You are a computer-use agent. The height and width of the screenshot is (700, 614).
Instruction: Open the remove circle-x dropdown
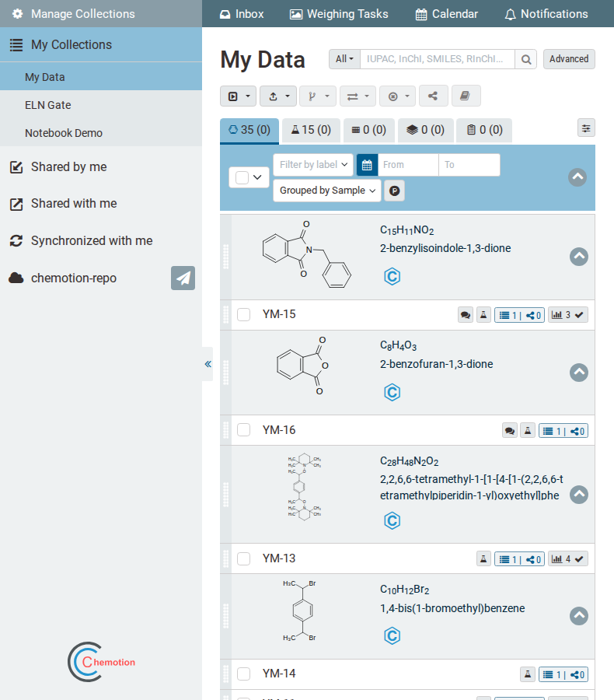point(398,96)
